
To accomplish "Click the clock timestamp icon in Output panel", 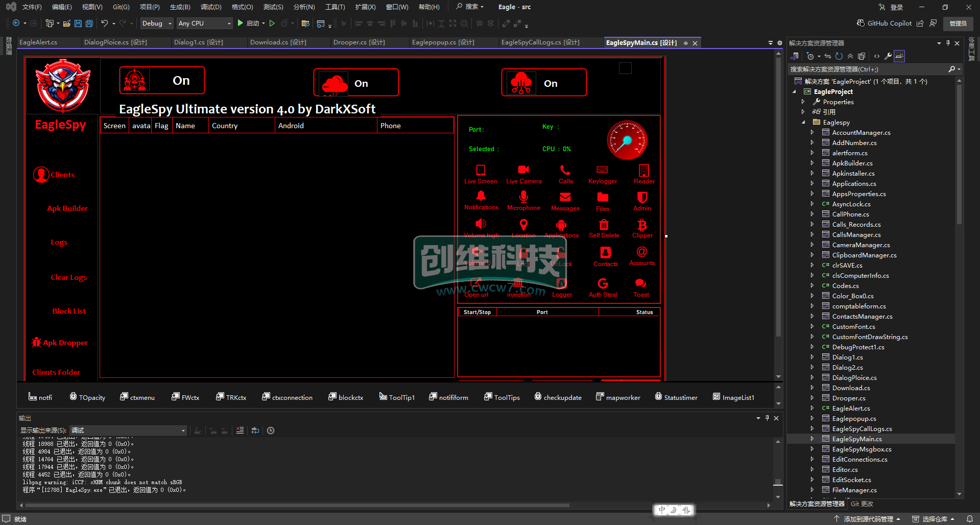I will (271, 431).
